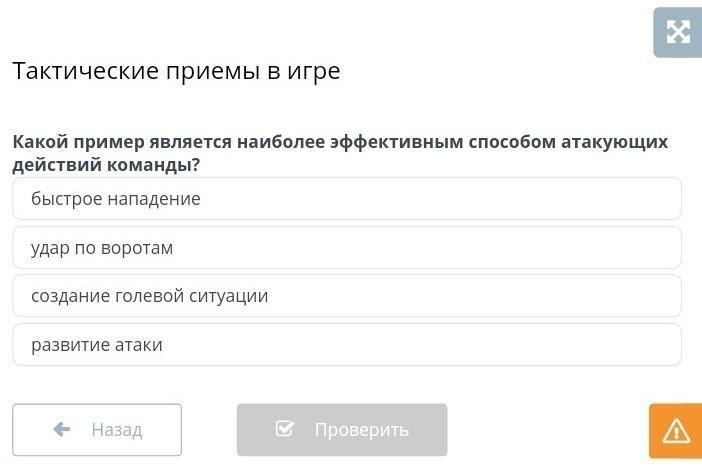Report a problem via the orange alert button
The width and height of the screenshot is (702, 471).
(x=676, y=431)
